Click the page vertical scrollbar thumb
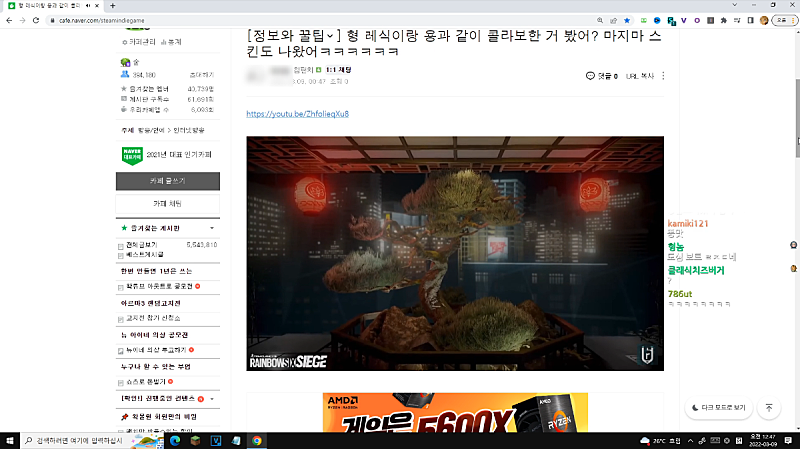The height and width of the screenshot is (449, 800). (797, 118)
